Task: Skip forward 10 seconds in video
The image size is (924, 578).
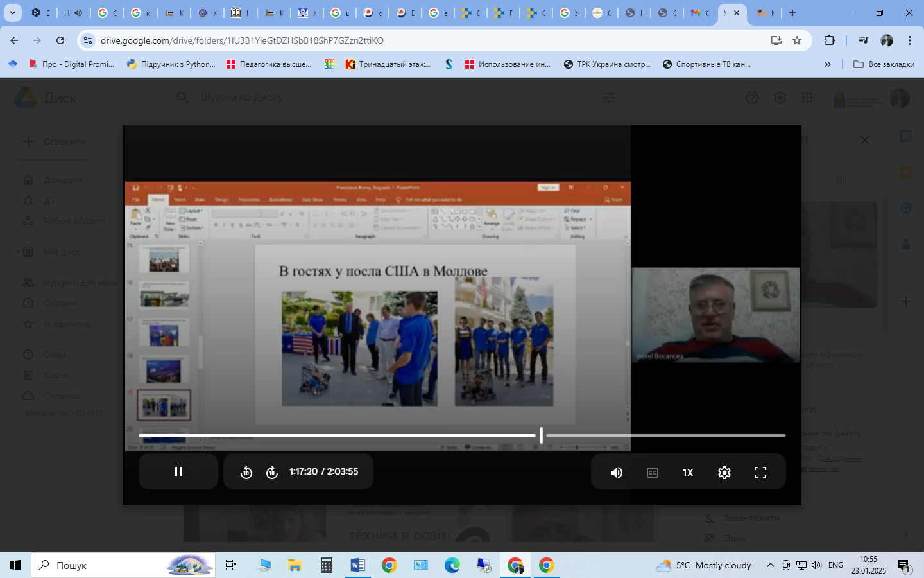Action: point(272,473)
